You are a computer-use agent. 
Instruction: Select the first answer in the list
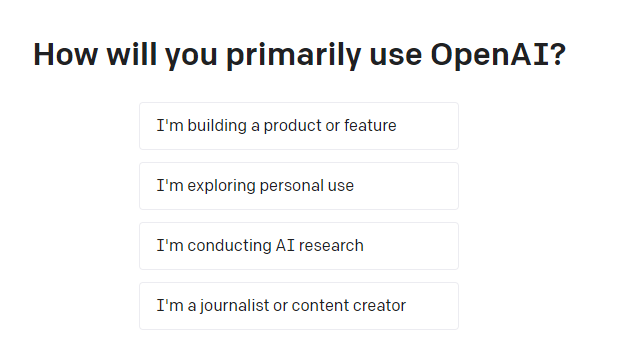click(x=299, y=126)
